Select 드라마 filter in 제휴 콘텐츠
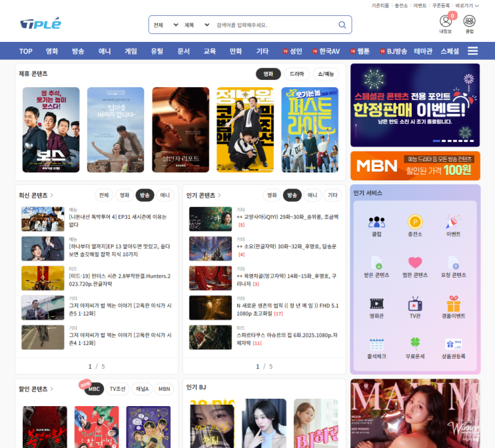This screenshot has width=495, height=448. 296,74
